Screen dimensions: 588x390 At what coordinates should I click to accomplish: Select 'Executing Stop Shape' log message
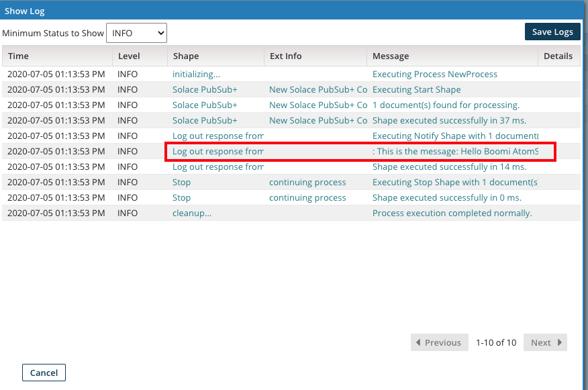[x=454, y=183]
